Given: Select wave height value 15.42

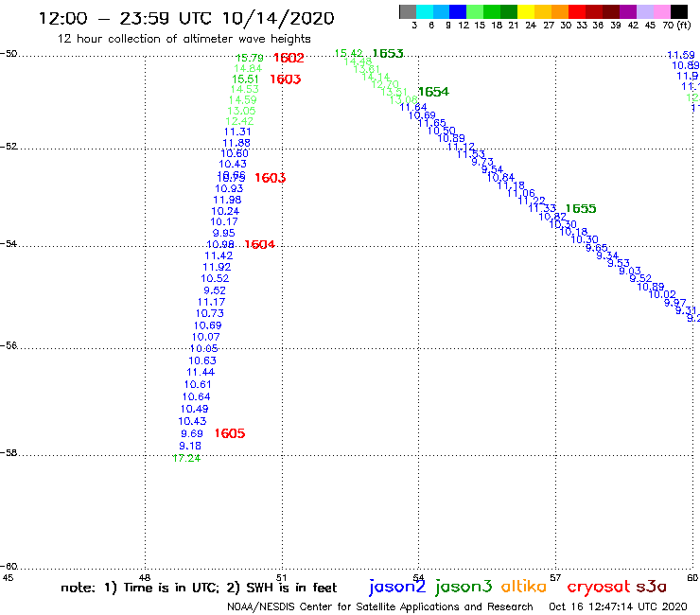Looking at the screenshot, I should coord(349,54).
